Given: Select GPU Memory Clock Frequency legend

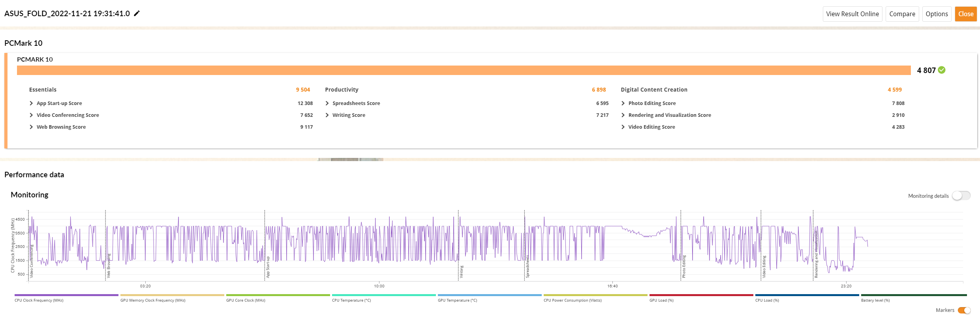Looking at the screenshot, I should 172,298.
